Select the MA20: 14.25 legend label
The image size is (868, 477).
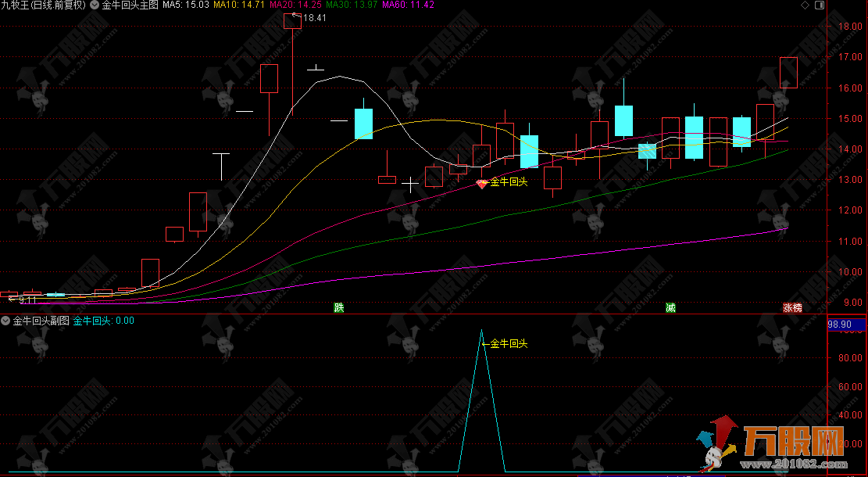pos(295,5)
